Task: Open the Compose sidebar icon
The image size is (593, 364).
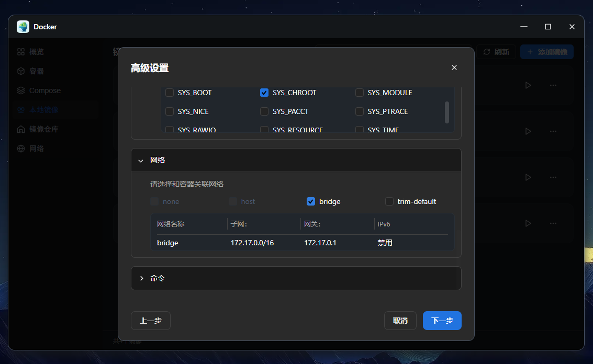Action: pyautogui.click(x=21, y=90)
